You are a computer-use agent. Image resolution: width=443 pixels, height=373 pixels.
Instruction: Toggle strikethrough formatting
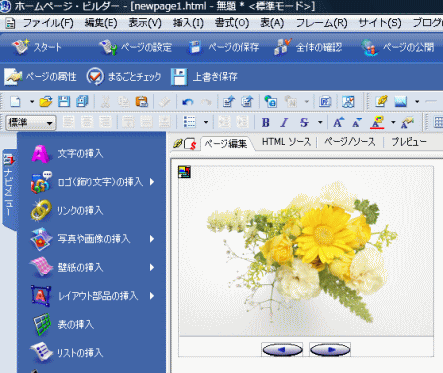pyautogui.click(x=304, y=123)
